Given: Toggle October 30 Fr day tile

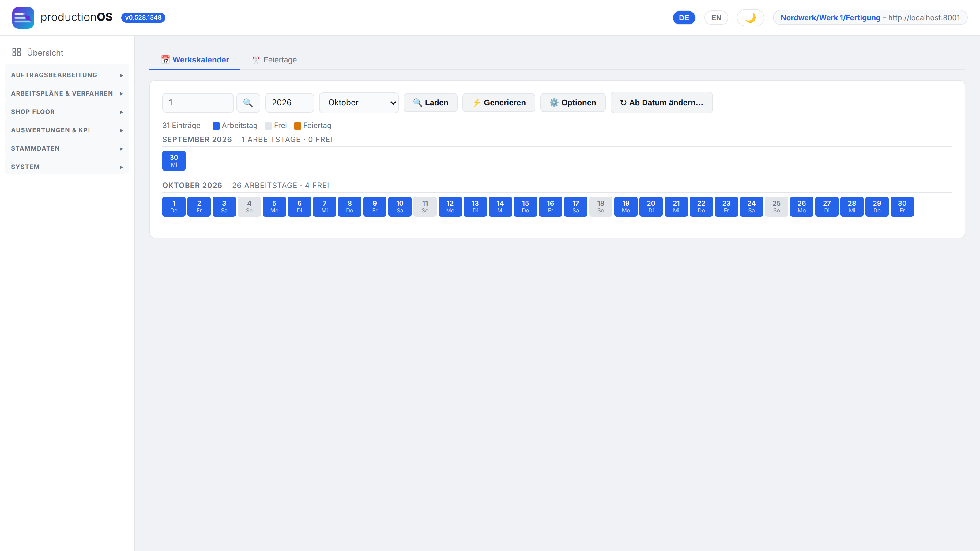Looking at the screenshot, I should (x=902, y=207).
